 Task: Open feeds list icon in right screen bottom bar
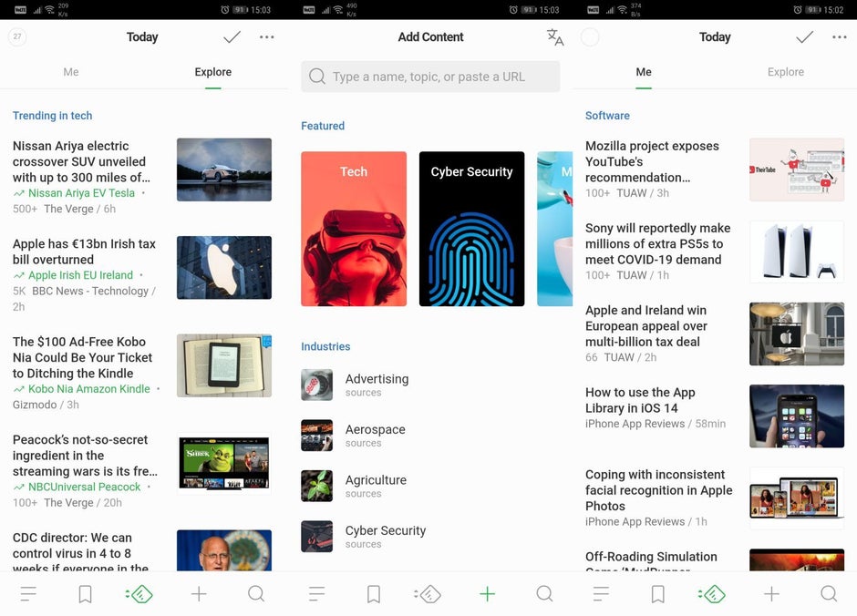tap(601, 593)
